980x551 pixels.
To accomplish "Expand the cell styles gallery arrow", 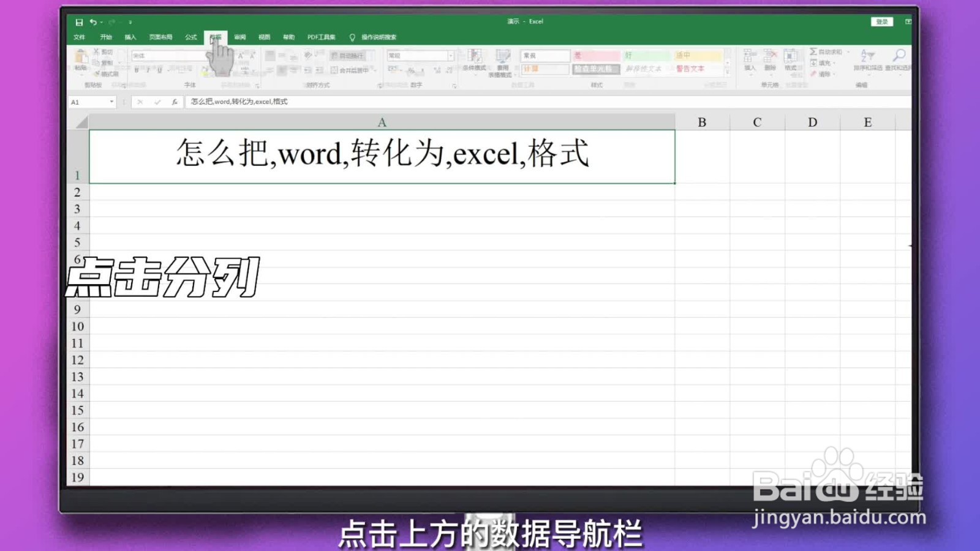I will pyautogui.click(x=728, y=72).
